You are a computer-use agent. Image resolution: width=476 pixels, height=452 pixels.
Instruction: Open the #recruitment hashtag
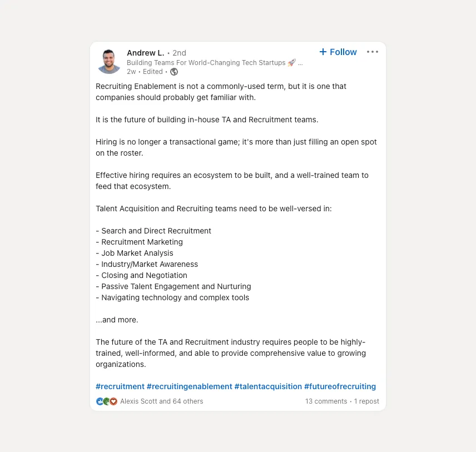120,386
